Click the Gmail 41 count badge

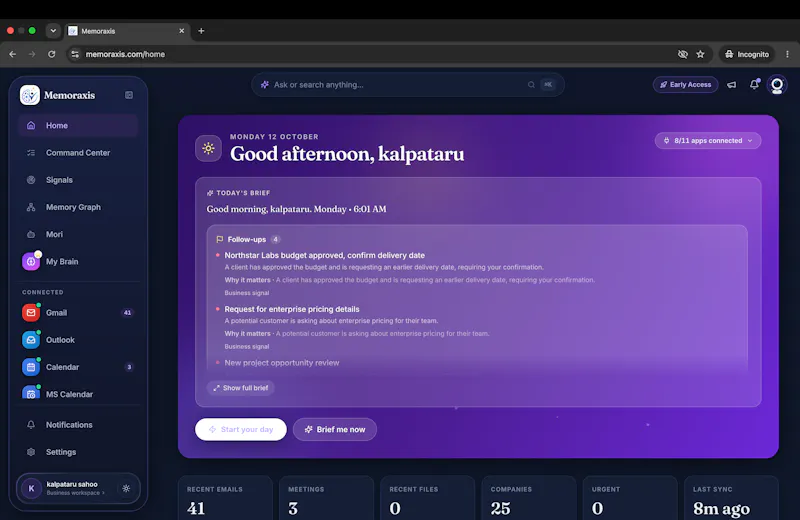[x=128, y=312]
